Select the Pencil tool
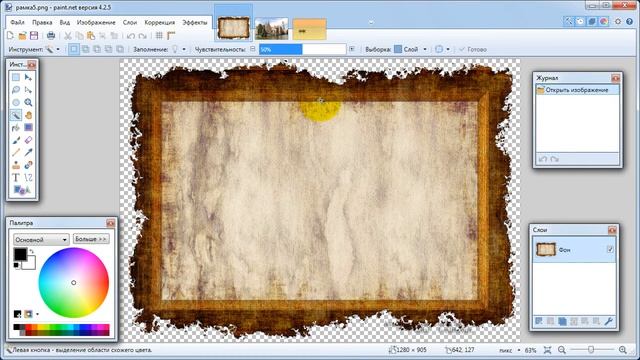Image resolution: width=640 pixels, height=360 pixels. pos(16,153)
